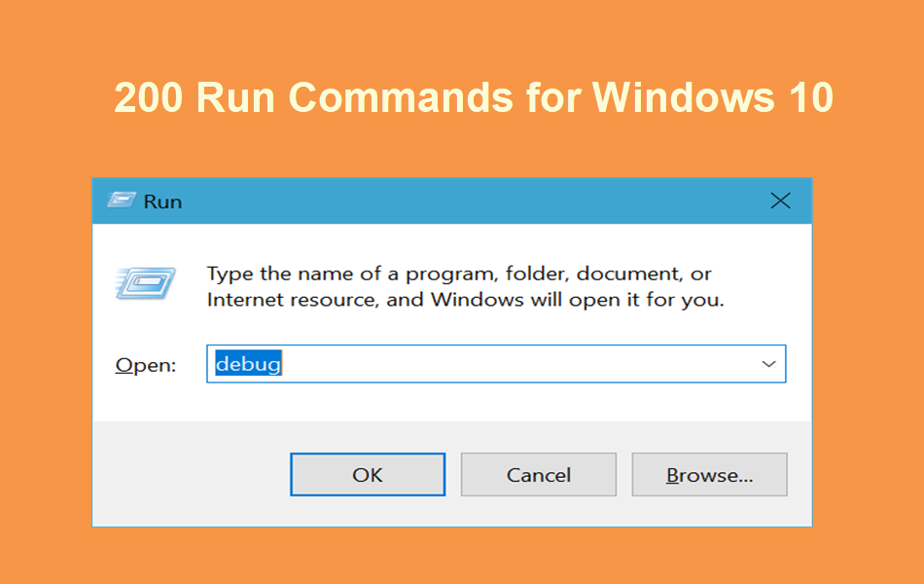The height and width of the screenshot is (584, 924).
Task: Click the large Run program icon
Action: 145,282
